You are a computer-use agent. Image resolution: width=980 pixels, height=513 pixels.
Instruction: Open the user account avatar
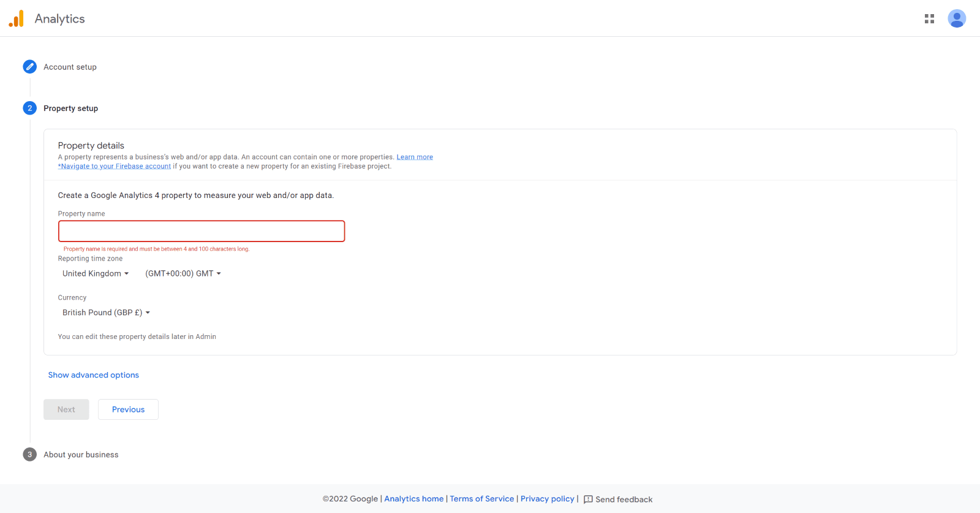coord(957,18)
